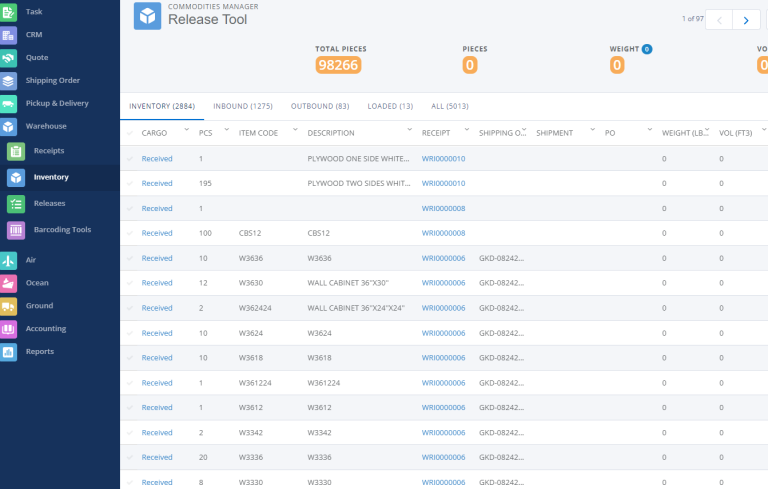The image size is (768, 489).
Task: Open the Ocean ship icon
Action: pyautogui.click(x=8, y=283)
